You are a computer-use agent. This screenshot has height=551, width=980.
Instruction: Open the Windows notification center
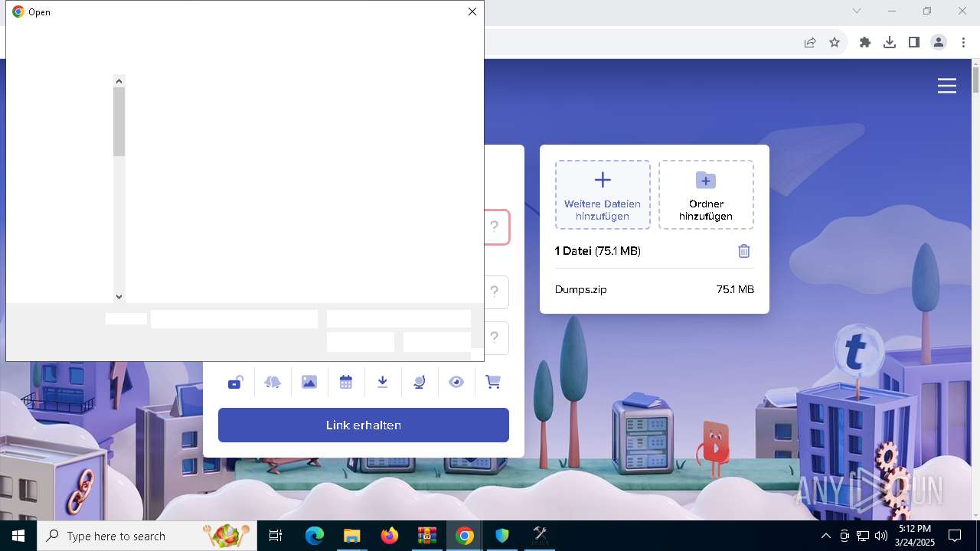coord(955,536)
